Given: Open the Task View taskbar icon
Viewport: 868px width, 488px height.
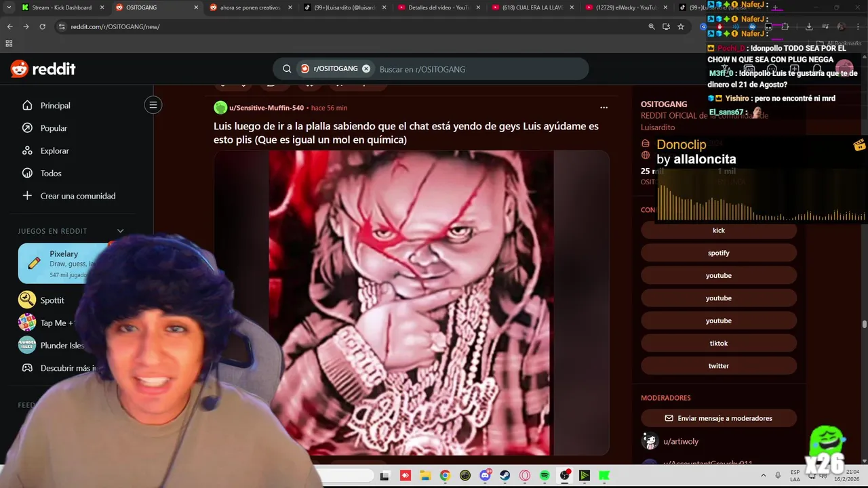Looking at the screenshot, I should 384,476.
